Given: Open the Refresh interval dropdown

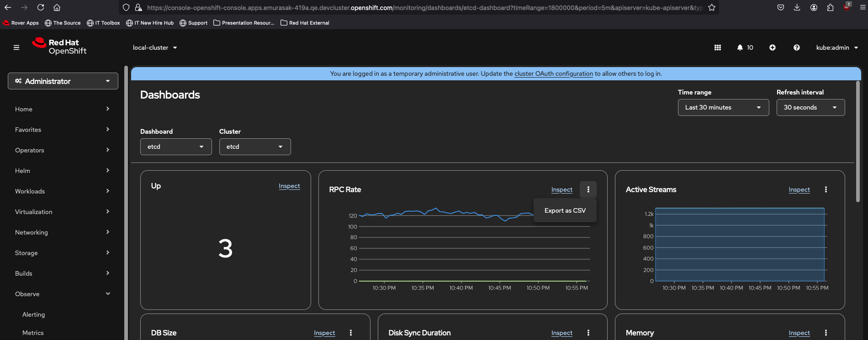Looking at the screenshot, I should coord(810,108).
